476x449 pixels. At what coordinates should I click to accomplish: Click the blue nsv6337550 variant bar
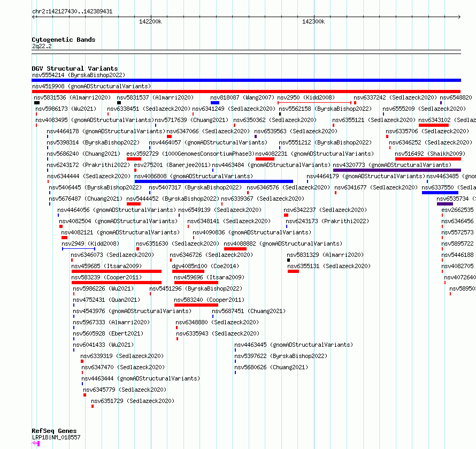tap(440, 193)
